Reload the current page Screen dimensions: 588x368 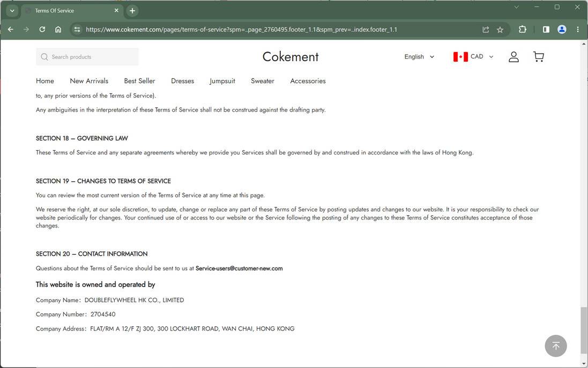(42, 30)
